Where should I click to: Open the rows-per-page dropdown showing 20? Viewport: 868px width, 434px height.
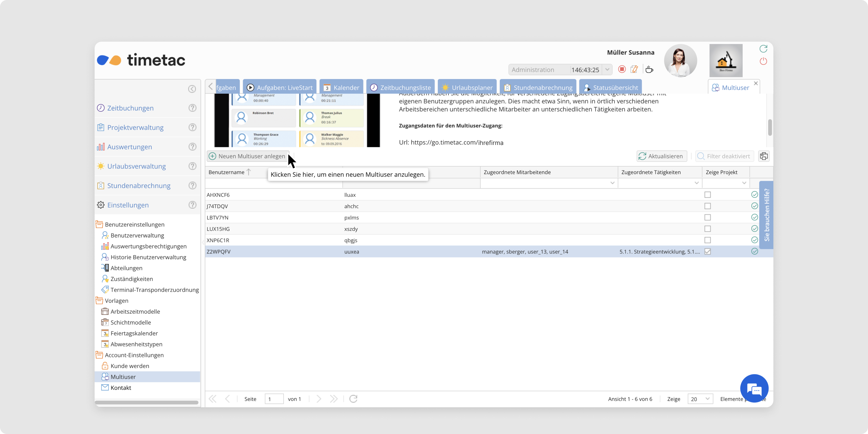tap(707, 399)
